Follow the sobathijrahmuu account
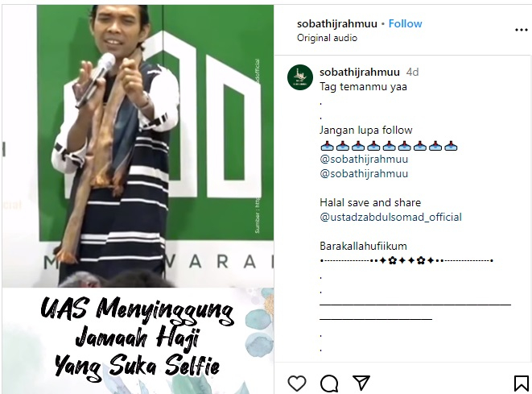This screenshot has width=532, height=394. pos(405,23)
